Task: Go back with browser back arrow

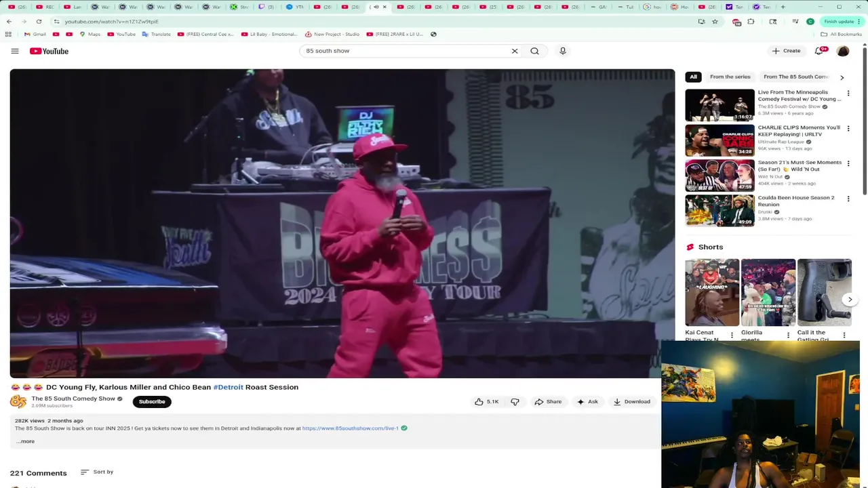Action: 9,22
